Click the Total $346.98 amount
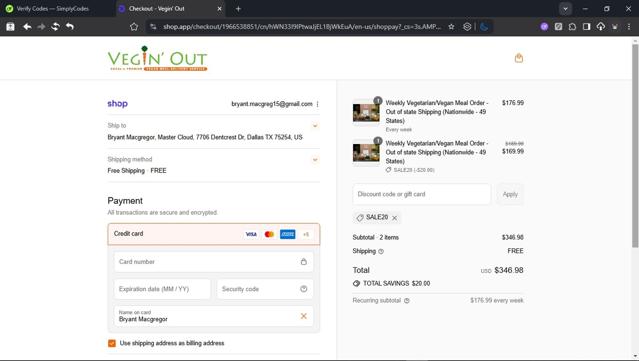Screen dimensions: 639x361 [509, 270]
